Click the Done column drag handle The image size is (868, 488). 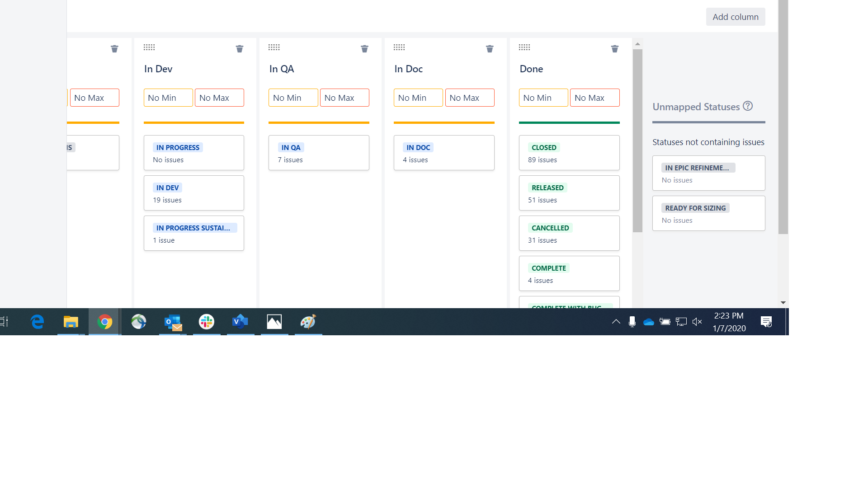click(524, 47)
